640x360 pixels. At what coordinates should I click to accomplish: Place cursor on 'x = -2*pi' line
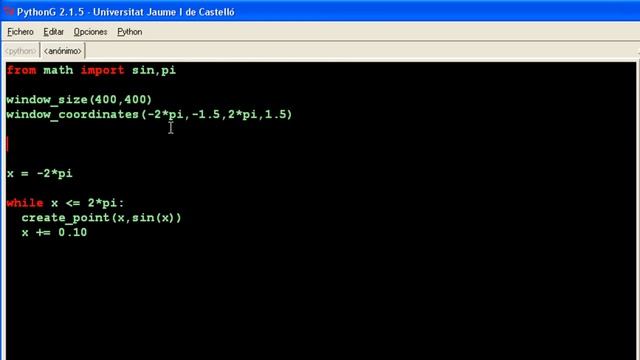point(40,173)
